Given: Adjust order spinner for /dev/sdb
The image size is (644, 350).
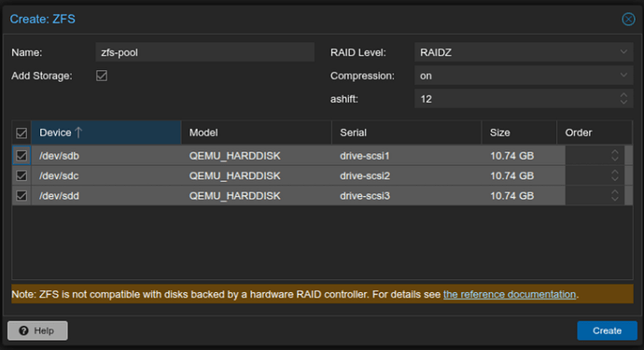Looking at the screenshot, I should (x=614, y=156).
